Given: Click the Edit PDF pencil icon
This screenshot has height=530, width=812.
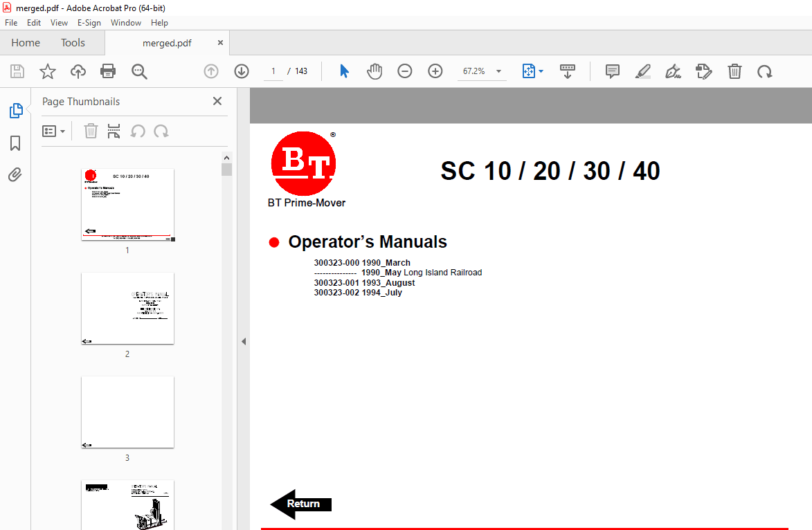Looking at the screenshot, I should pyautogui.click(x=703, y=71).
